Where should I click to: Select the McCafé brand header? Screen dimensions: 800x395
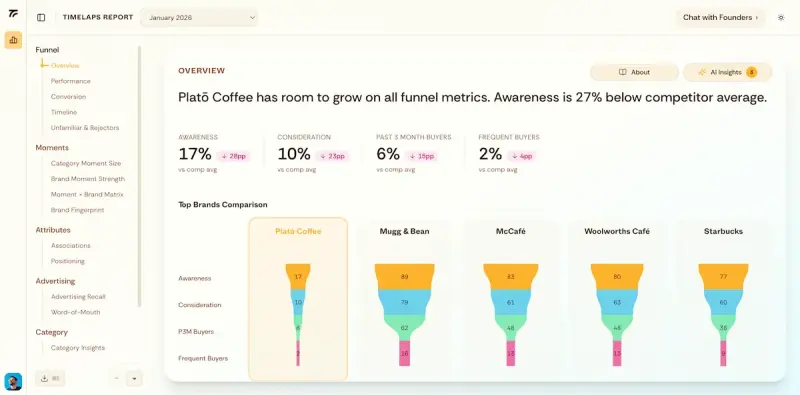coord(511,231)
